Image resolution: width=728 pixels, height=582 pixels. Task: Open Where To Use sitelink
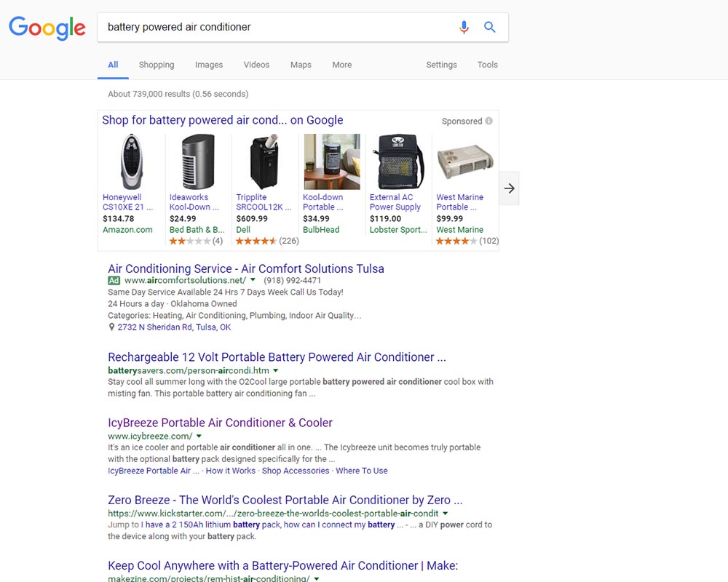point(362,471)
